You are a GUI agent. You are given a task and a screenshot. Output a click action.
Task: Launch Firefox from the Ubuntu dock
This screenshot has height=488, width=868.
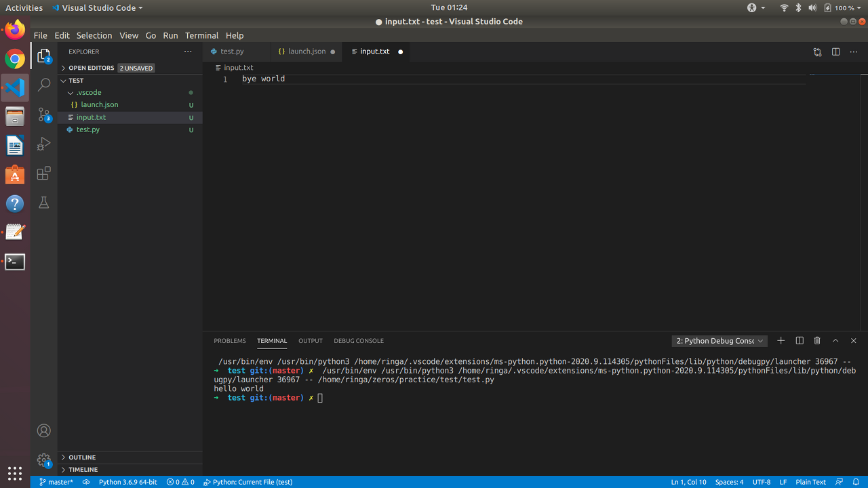pos(15,30)
